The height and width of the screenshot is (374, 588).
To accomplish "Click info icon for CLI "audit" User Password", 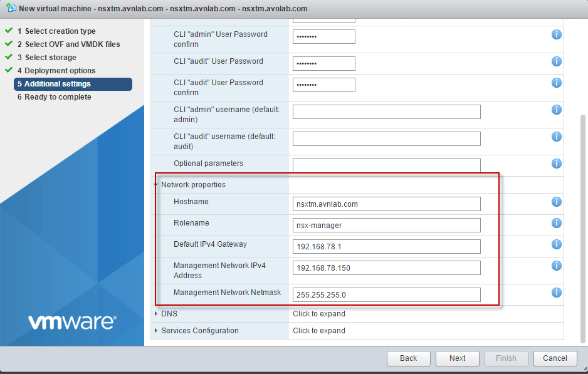I will tap(556, 61).
